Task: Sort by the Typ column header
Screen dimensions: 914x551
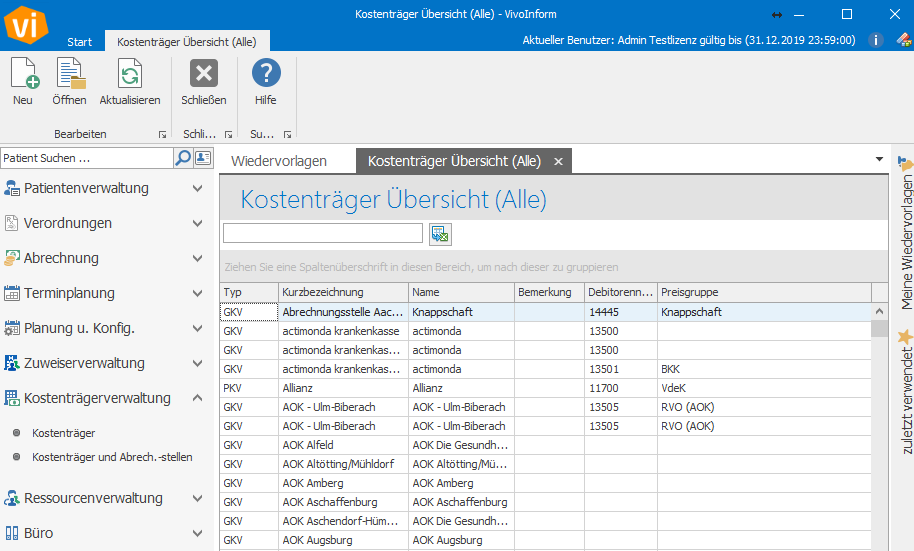Action: (x=249, y=292)
